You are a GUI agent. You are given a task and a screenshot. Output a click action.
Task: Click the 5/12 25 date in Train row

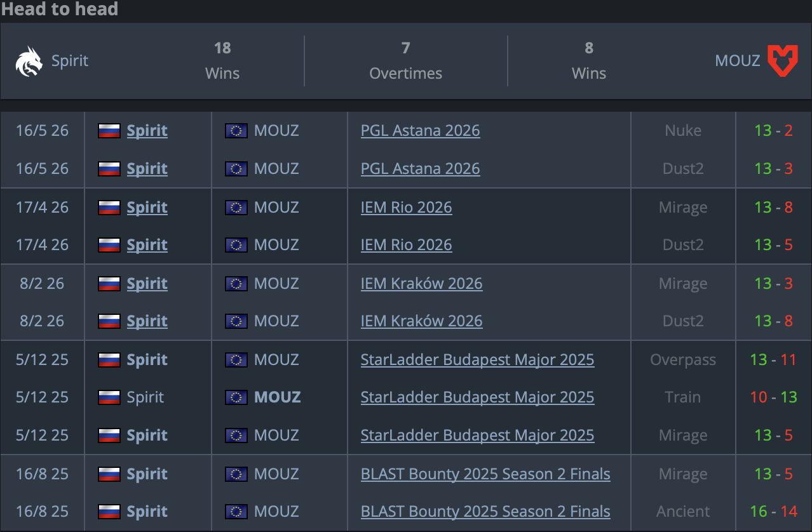[x=43, y=397]
